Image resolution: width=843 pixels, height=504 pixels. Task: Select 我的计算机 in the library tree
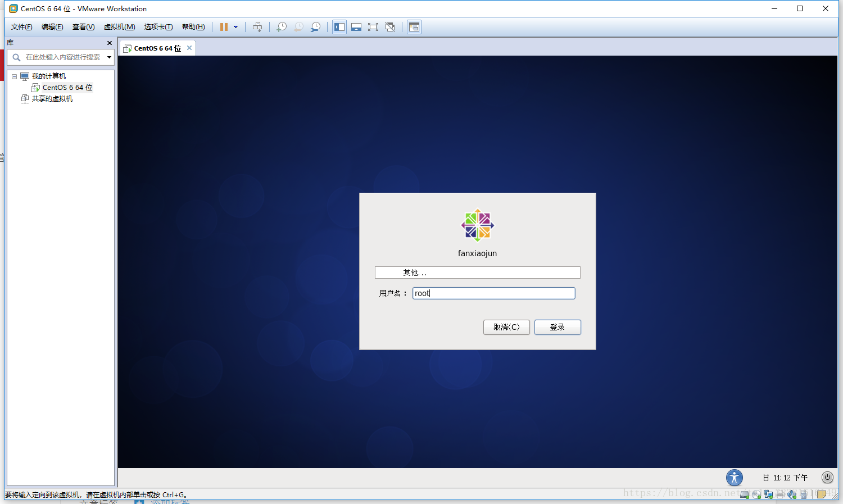[49, 76]
